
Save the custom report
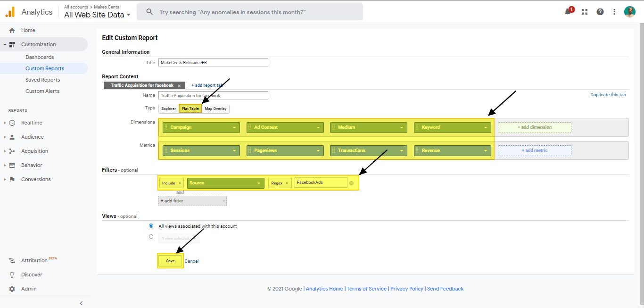(170, 261)
